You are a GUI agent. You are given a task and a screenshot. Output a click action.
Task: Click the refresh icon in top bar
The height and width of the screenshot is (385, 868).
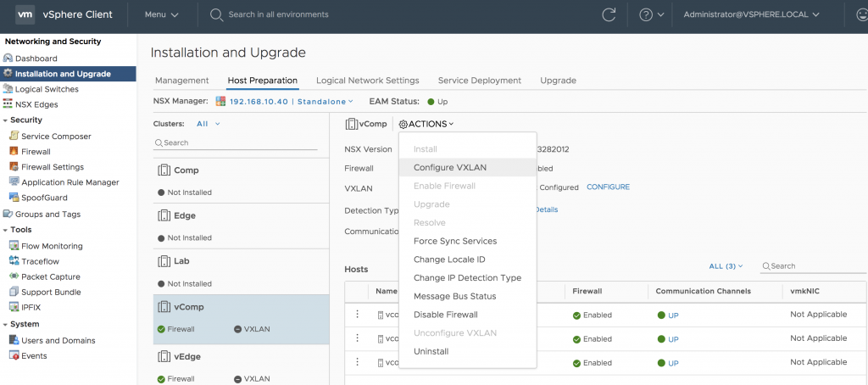pyautogui.click(x=609, y=15)
